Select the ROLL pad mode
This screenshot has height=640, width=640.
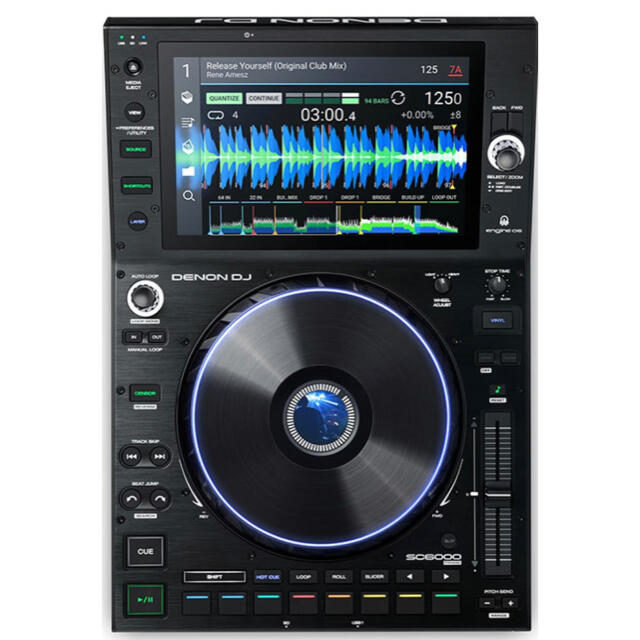tap(339, 577)
